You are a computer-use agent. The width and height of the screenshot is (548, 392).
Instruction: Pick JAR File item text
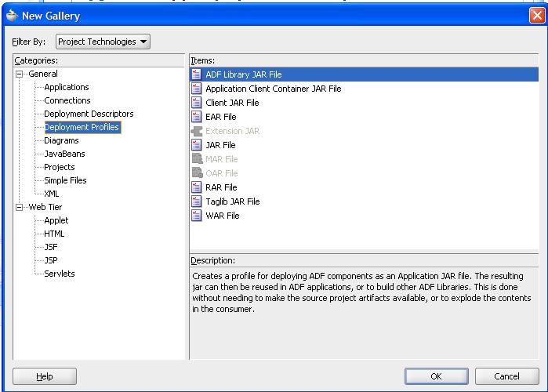(220, 145)
